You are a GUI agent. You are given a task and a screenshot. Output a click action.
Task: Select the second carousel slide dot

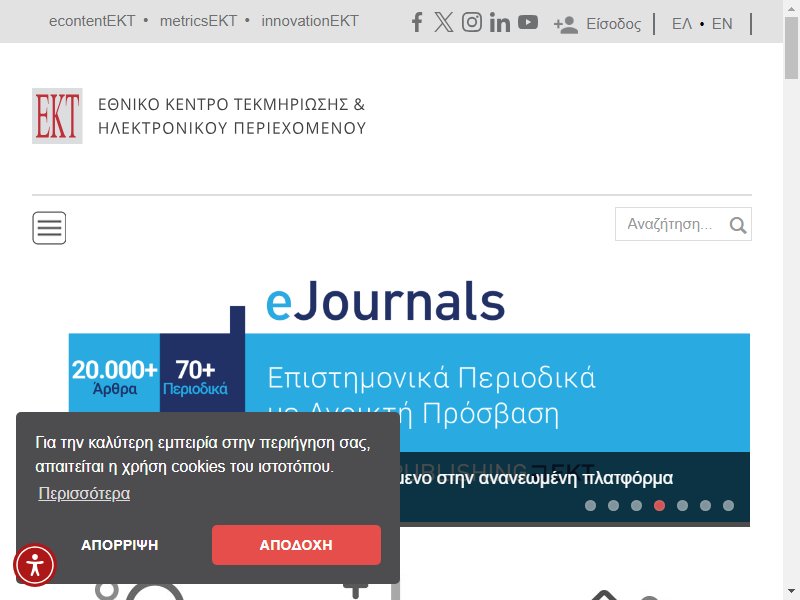click(613, 505)
